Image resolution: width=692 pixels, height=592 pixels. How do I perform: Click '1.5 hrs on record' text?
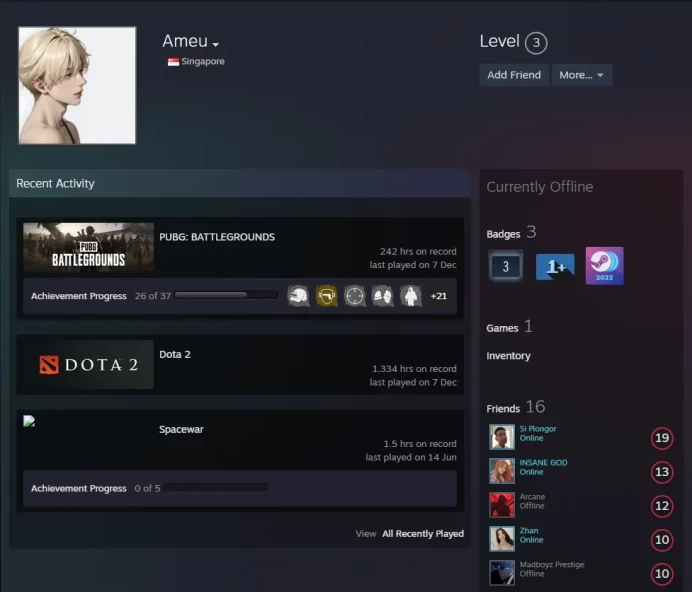point(420,444)
